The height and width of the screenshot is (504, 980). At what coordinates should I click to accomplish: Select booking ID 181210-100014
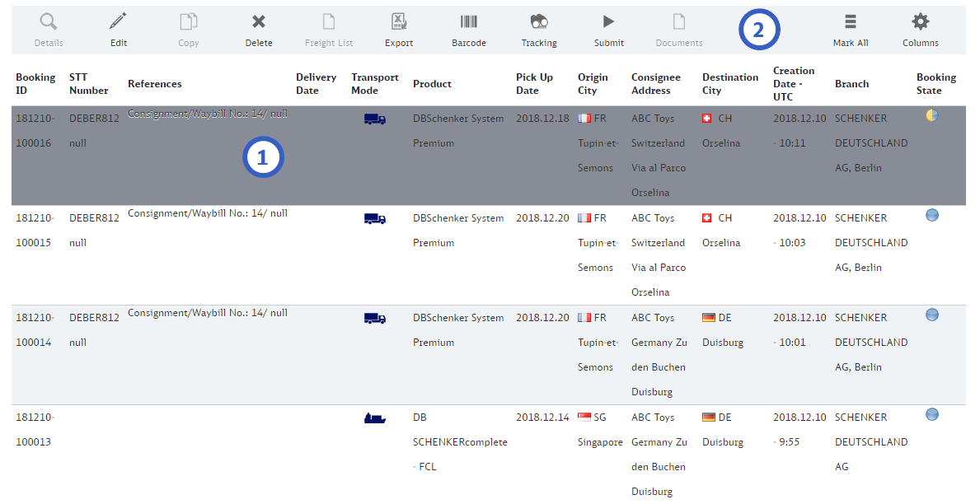tap(35, 329)
